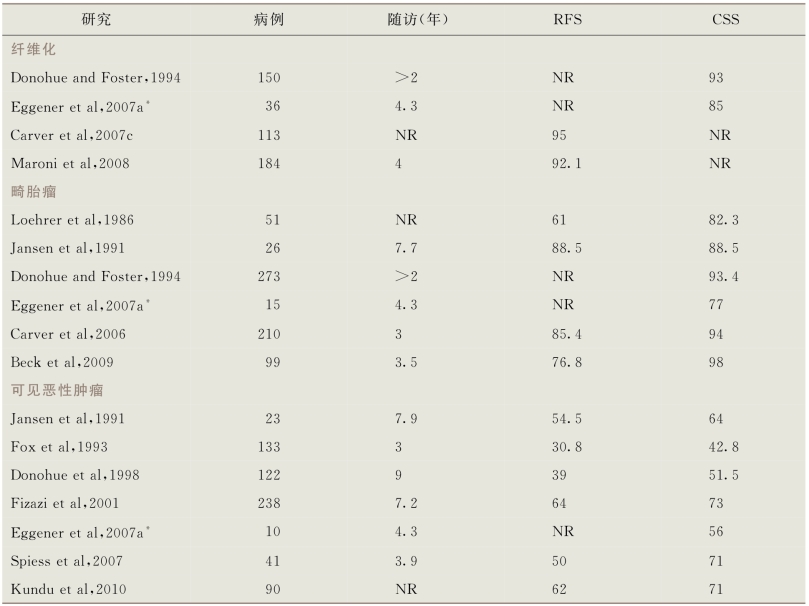The height and width of the screenshot is (606, 809).
Task: Click the Beck et al, 2009 study entry
Action: [x=62, y=362]
